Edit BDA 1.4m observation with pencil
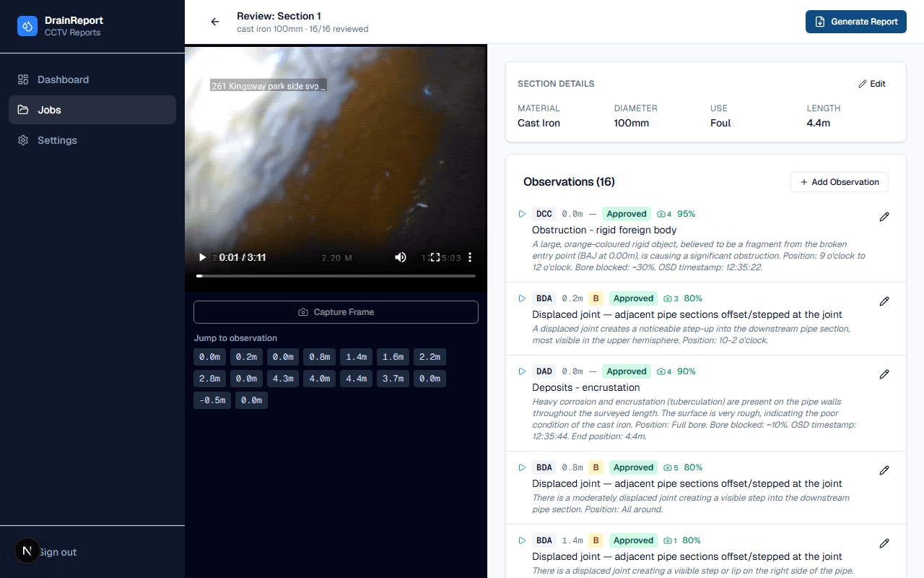Image resolution: width=924 pixels, height=578 pixels. (884, 543)
